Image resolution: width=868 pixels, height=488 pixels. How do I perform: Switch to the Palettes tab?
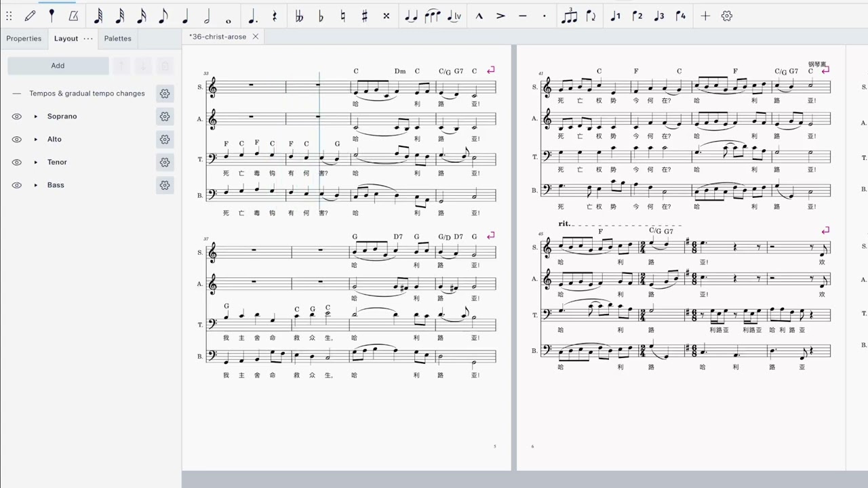point(118,39)
